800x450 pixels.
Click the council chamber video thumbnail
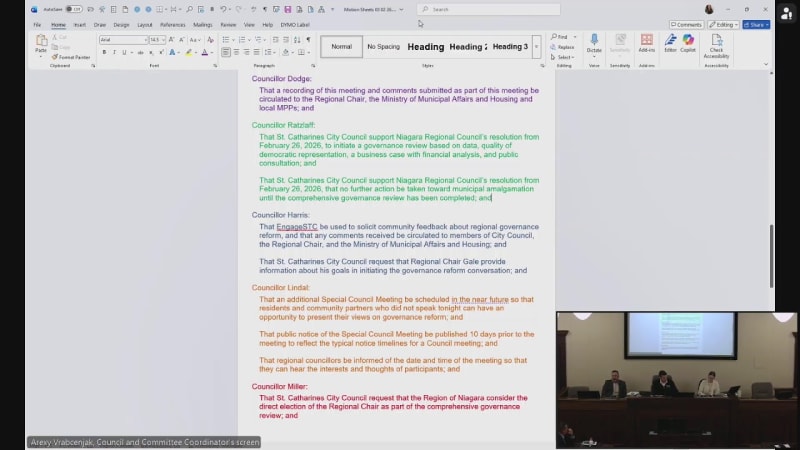(x=677, y=380)
